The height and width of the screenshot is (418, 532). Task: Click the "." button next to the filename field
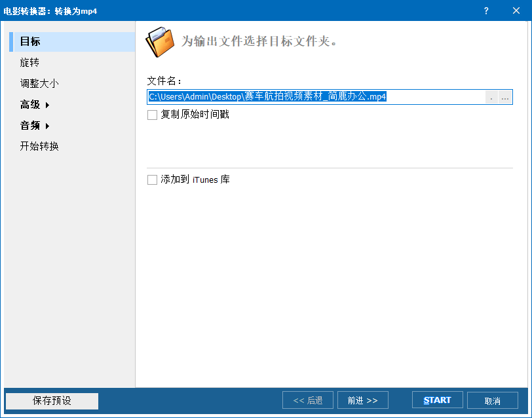[x=491, y=97]
